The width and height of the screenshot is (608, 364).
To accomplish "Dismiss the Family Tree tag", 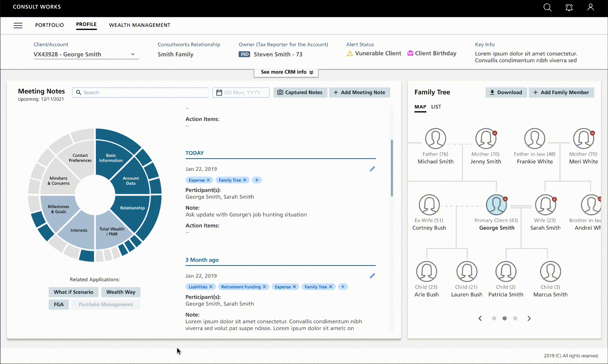I will [x=243, y=180].
